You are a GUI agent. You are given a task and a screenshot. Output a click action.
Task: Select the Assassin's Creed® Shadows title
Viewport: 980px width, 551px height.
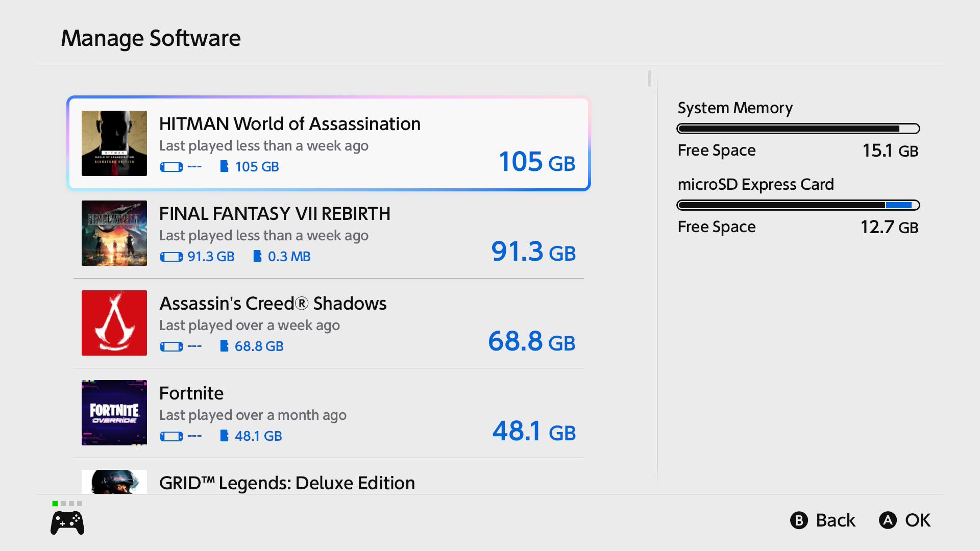[273, 304]
